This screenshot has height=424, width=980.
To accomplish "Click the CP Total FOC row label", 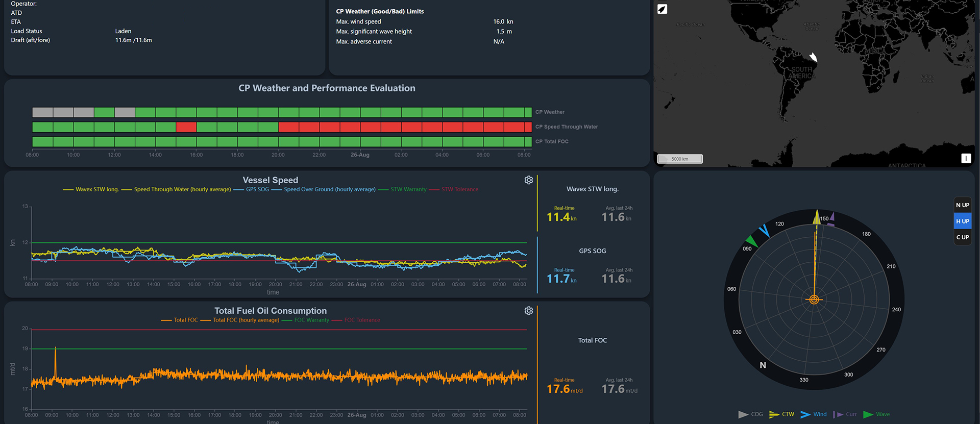I will tap(552, 142).
